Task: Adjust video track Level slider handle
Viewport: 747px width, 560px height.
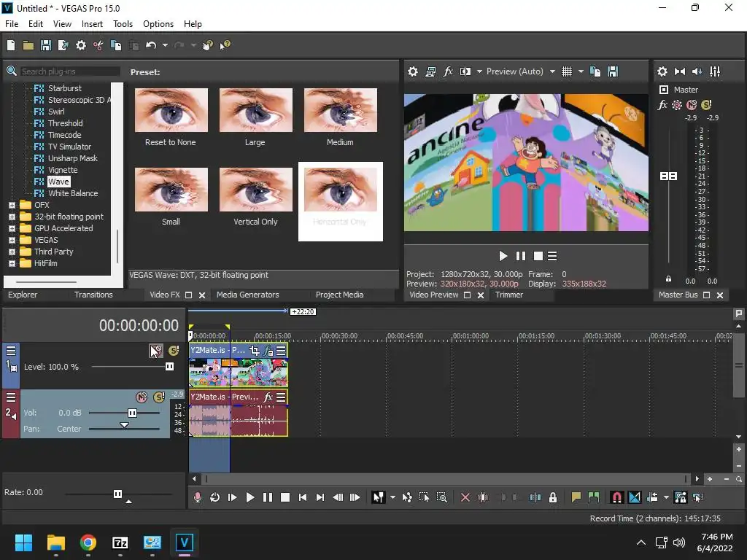Action: click(169, 367)
